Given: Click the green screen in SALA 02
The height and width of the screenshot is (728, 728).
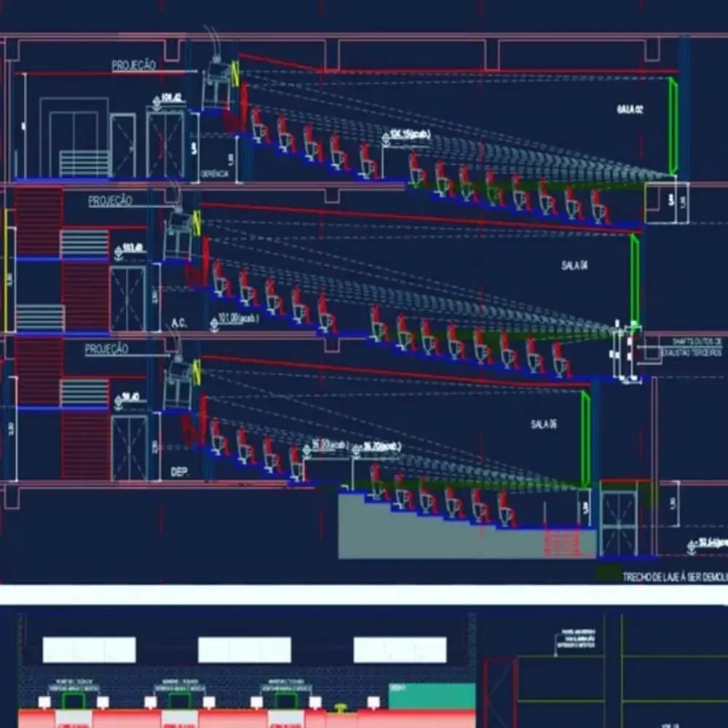Looking at the screenshot, I should 673,126.
